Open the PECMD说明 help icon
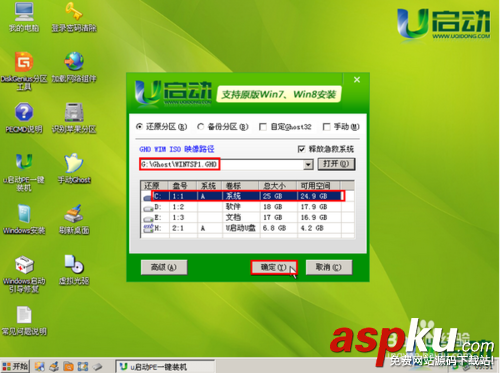500x373 pixels. [x=24, y=118]
